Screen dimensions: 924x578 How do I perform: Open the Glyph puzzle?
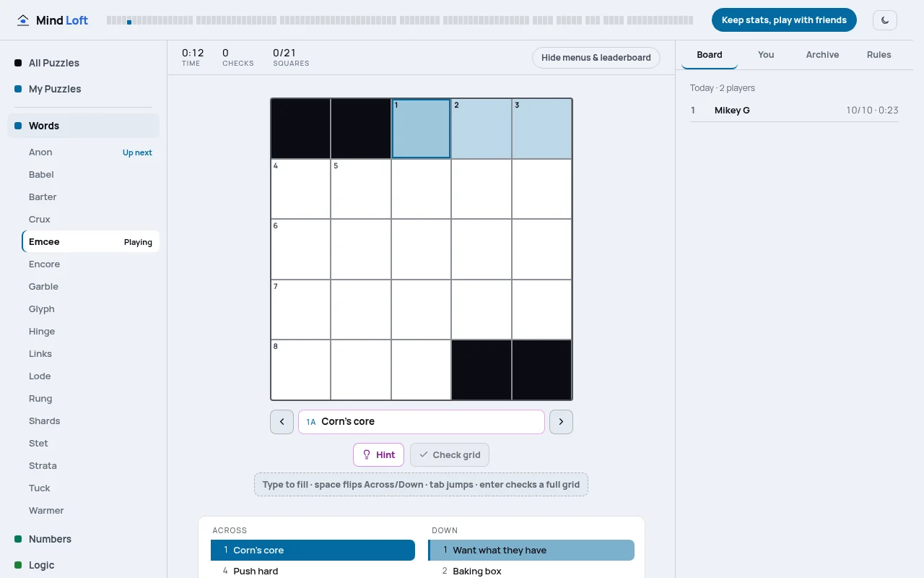point(90,309)
